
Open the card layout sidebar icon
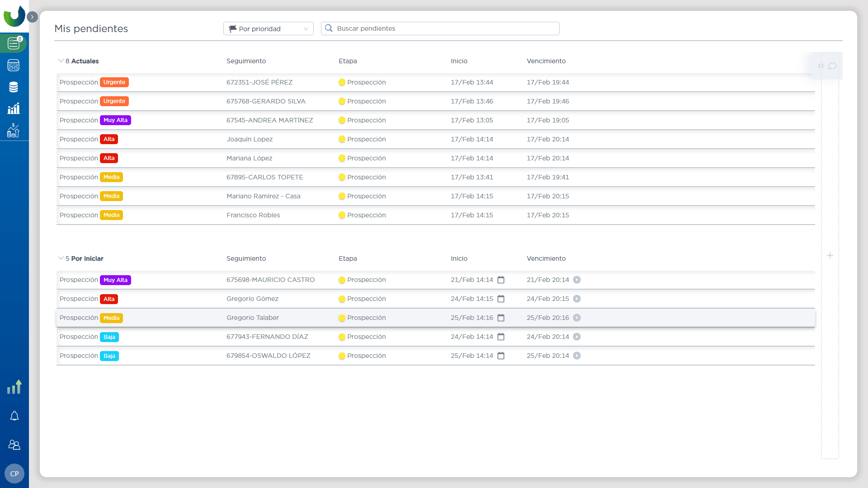pos(14,66)
